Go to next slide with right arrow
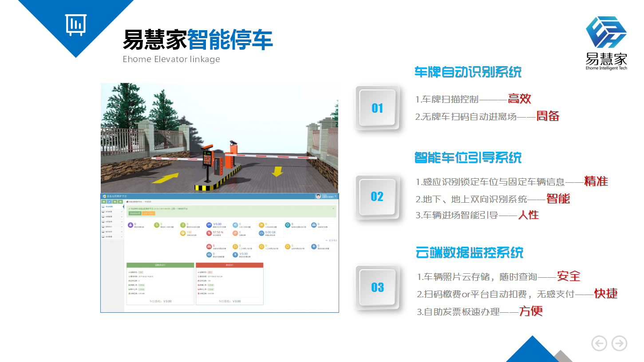The width and height of the screenshot is (644, 362). [x=619, y=343]
